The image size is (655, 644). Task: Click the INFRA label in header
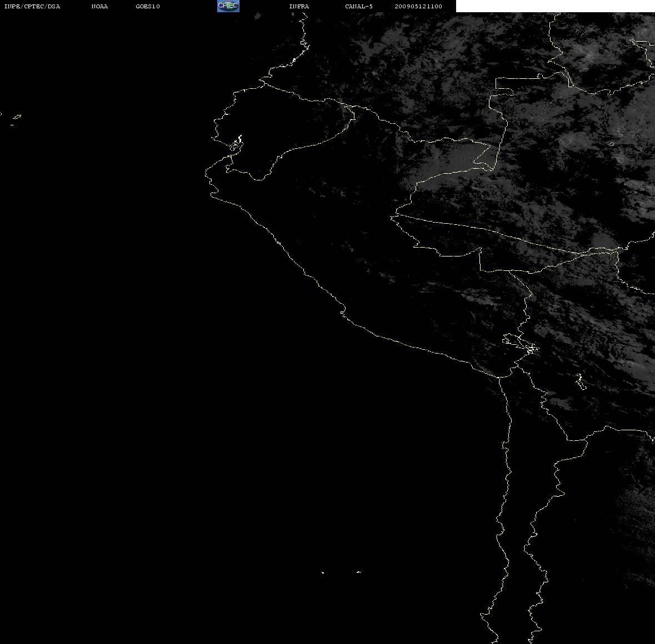tap(299, 6)
